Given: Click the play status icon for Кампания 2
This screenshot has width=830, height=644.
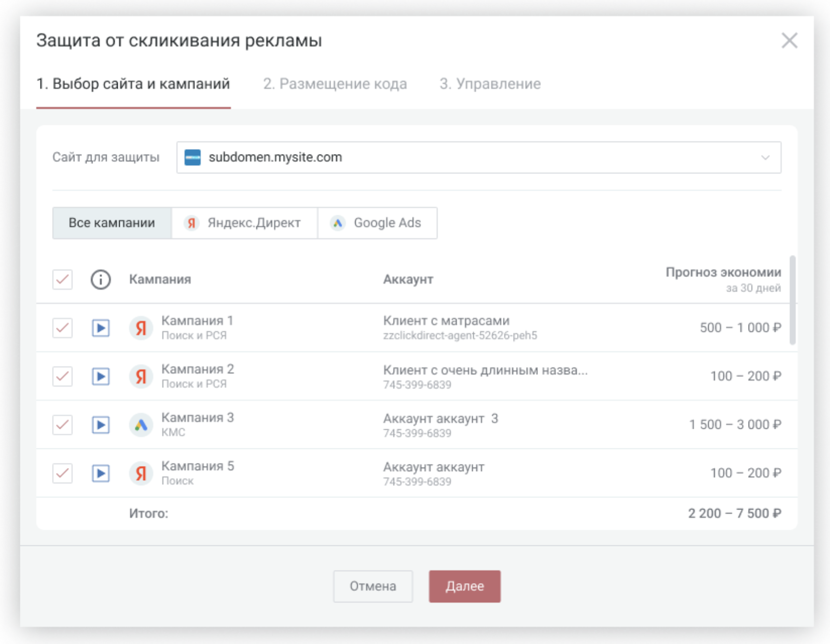Looking at the screenshot, I should [x=101, y=376].
